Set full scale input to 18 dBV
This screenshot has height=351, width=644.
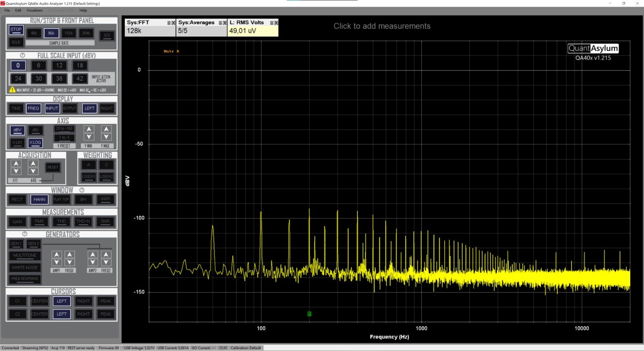point(80,65)
